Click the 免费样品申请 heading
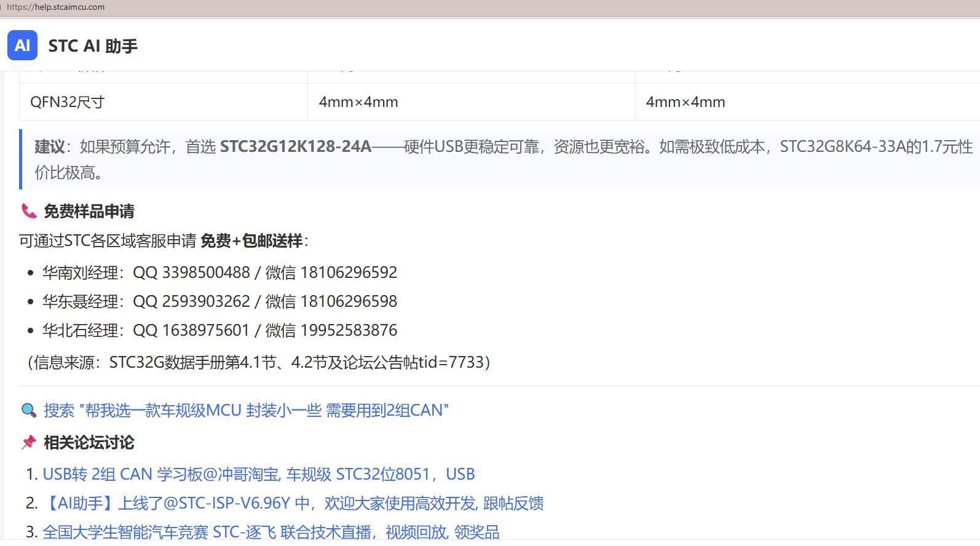980x546 pixels. point(89,211)
